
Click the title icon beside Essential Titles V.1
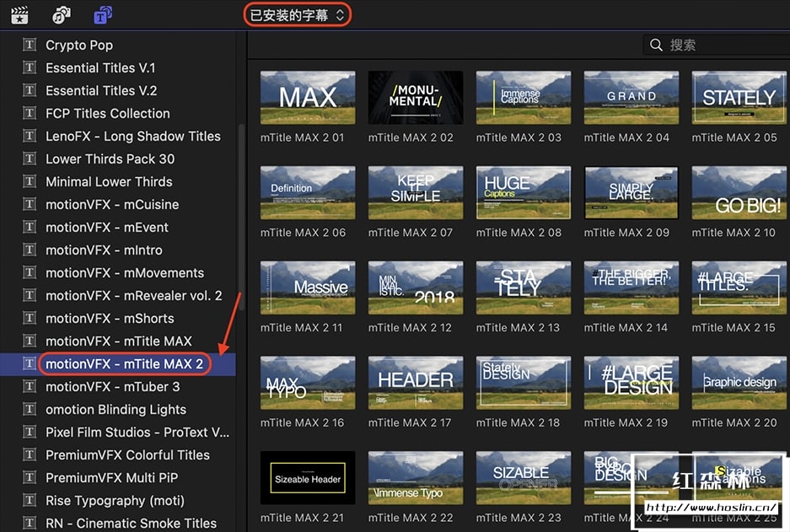pos(30,67)
